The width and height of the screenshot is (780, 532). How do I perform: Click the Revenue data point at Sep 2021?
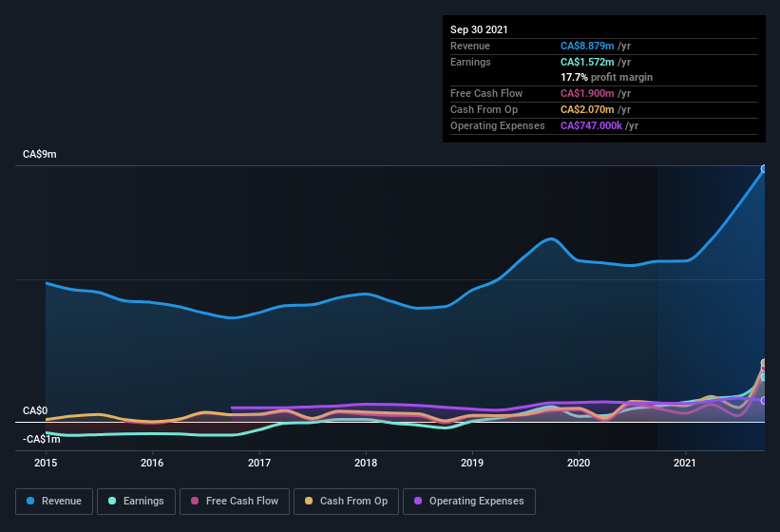(x=764, y=169)
